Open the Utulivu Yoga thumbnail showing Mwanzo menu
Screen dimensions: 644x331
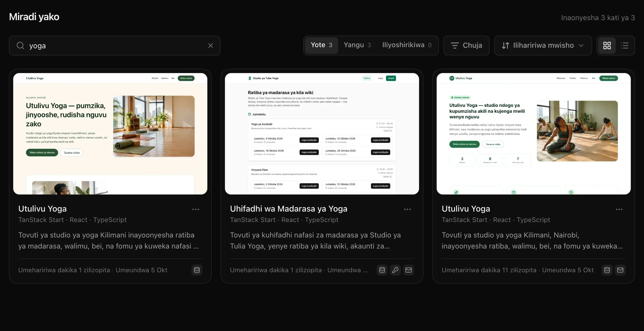(534, 134)
